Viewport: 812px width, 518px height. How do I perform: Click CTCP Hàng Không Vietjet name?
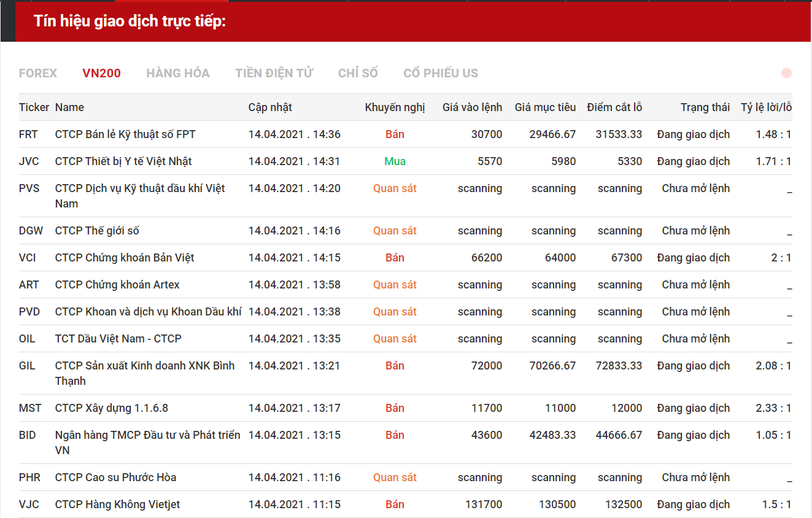[117, 504]
